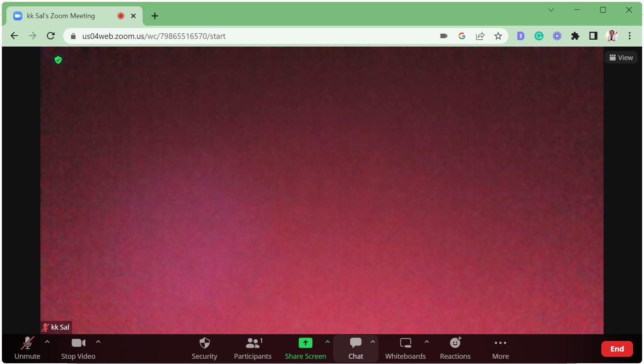Select the kk Sal's Zoom Meeting tab

[60, 15]
